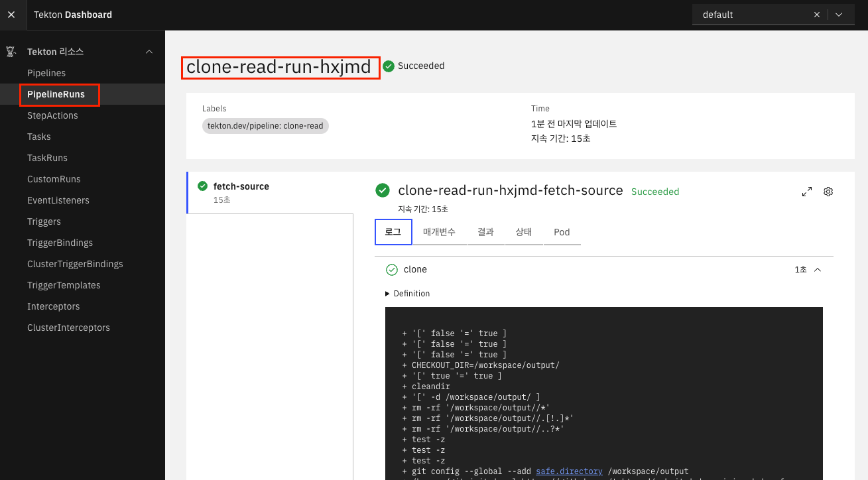Click the green Succeeded text of task run
Screen dimensions: 868x480
point(655,192)
